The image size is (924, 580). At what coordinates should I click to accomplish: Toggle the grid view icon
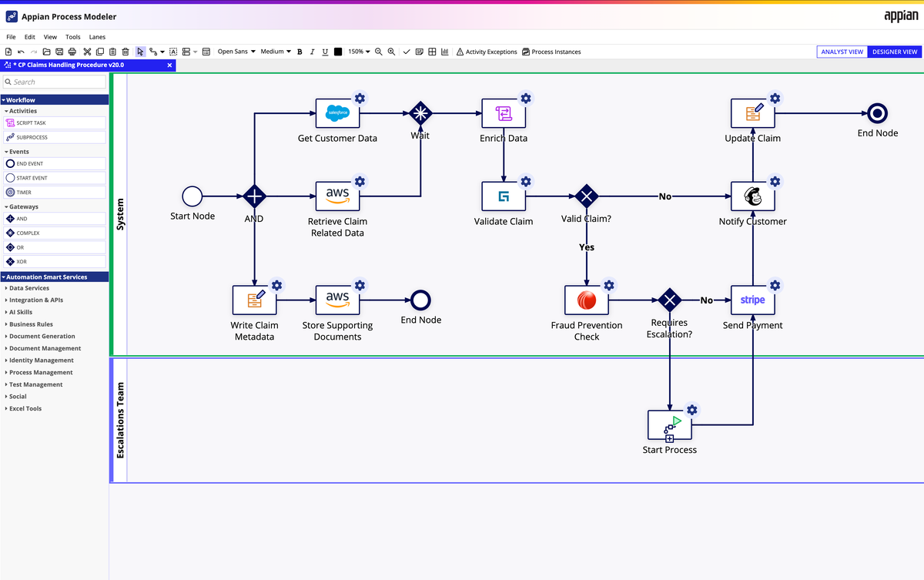tap(432, 52)
